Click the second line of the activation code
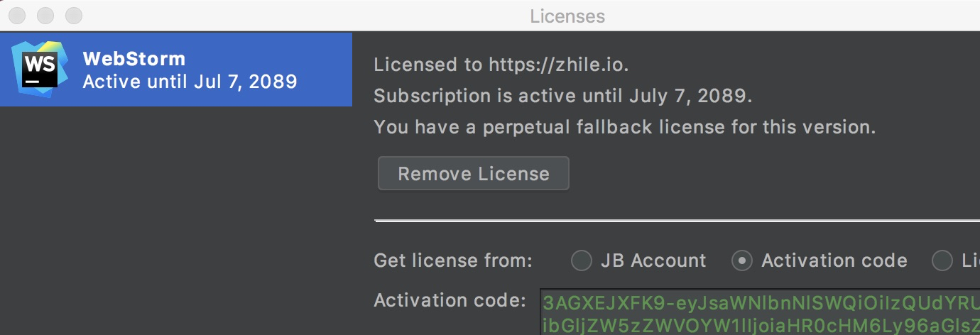This screenshot has height=335, width=980. coord(761,325)
